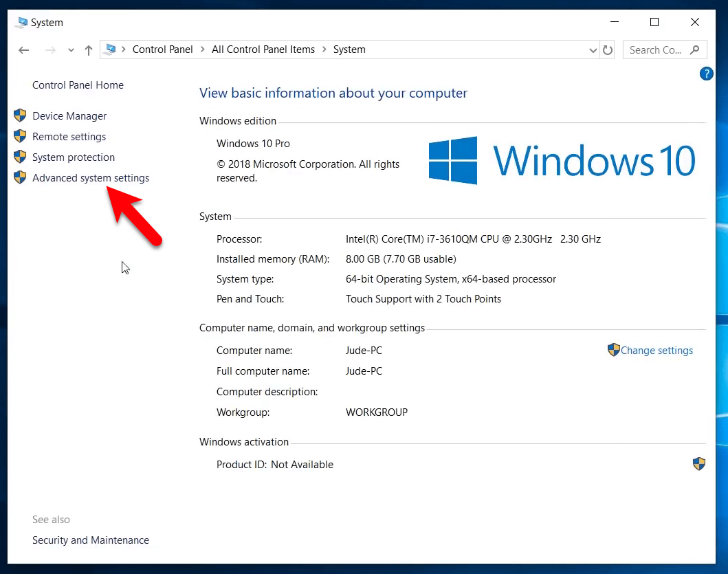Click the Remote settings shield icon
The height and width of the screenshot is (574, 728).
(20, 136)
